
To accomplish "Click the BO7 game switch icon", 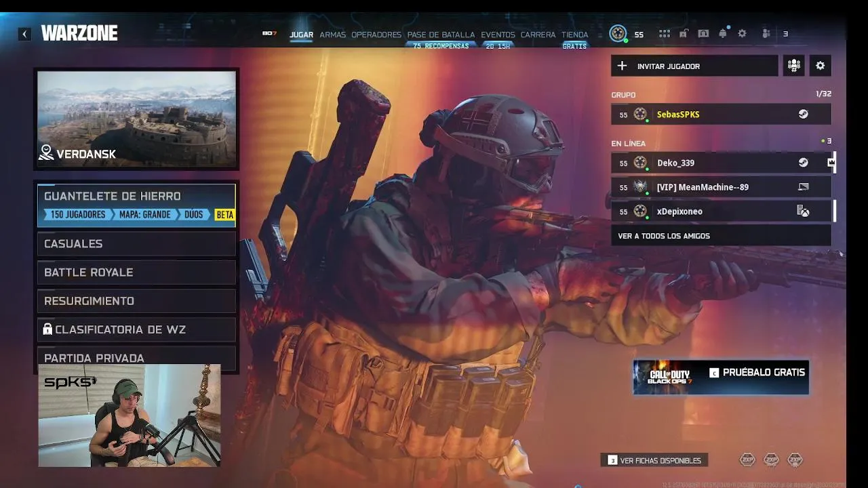I will (x=269, y=33).
